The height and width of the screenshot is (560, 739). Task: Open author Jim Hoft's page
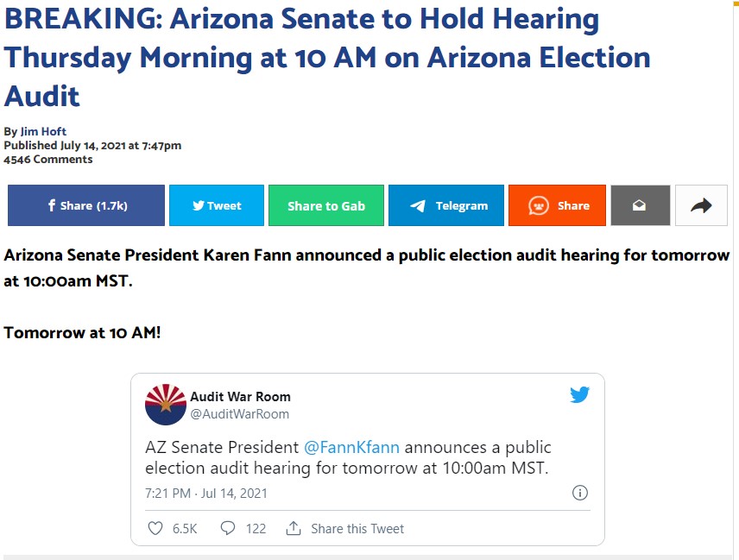click(x=43, y=131)
